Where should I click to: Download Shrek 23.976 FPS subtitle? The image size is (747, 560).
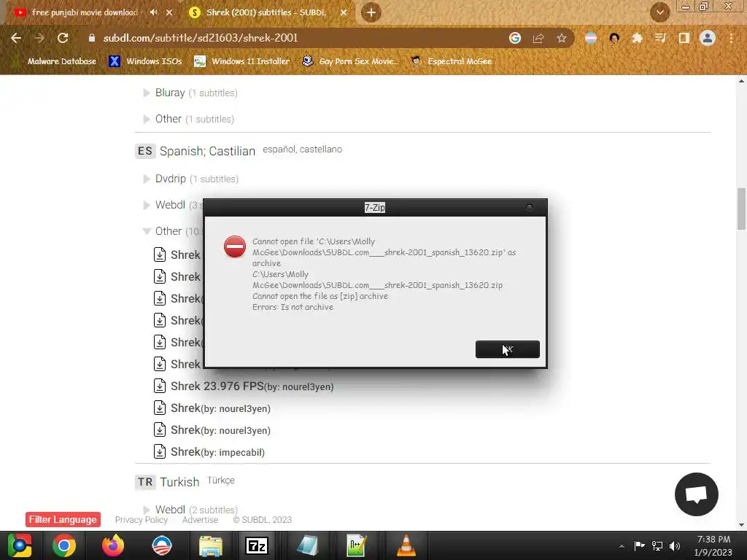coord(252,386)
